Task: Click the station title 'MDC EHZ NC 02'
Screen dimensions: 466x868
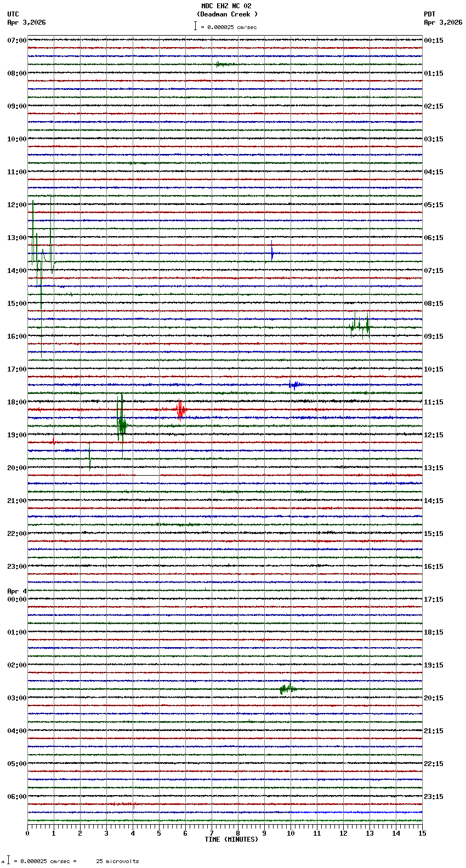Action: pyautogui.click(x=226, y=6)
